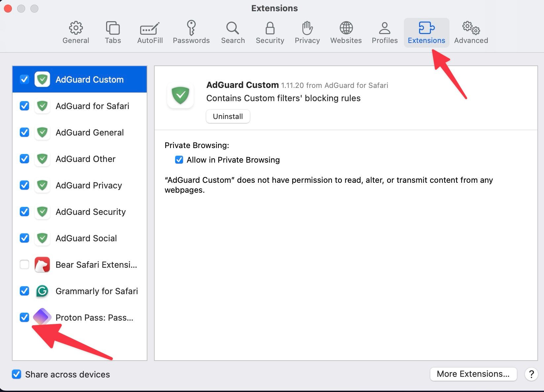Click AdGuard General shield icon

click(42, 132)
